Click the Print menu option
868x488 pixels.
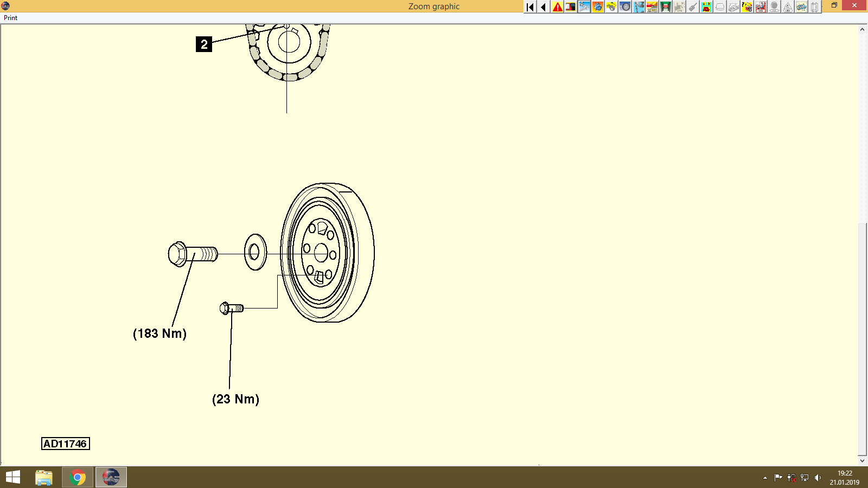(10, 17)
